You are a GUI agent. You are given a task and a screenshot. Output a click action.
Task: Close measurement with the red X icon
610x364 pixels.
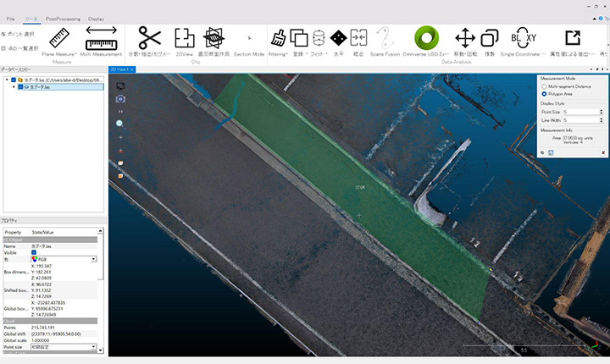pyautogui.click(x=603, y=153)
